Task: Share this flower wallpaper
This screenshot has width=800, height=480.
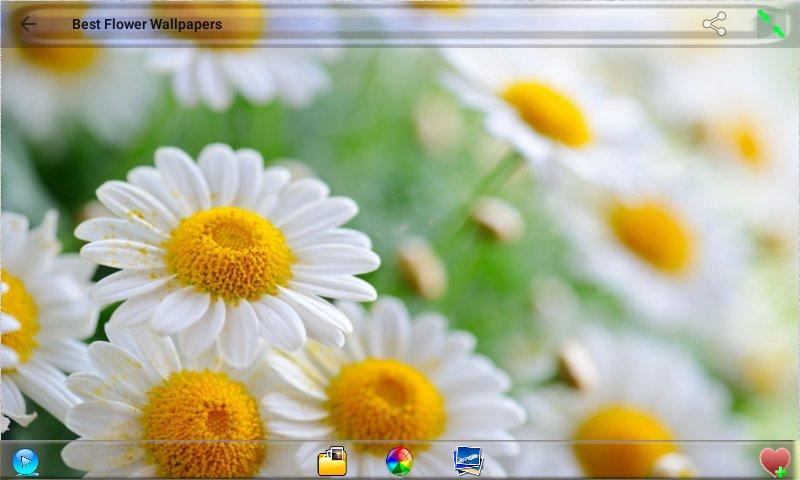Action: pyautogui.click(x=714, y=24)
